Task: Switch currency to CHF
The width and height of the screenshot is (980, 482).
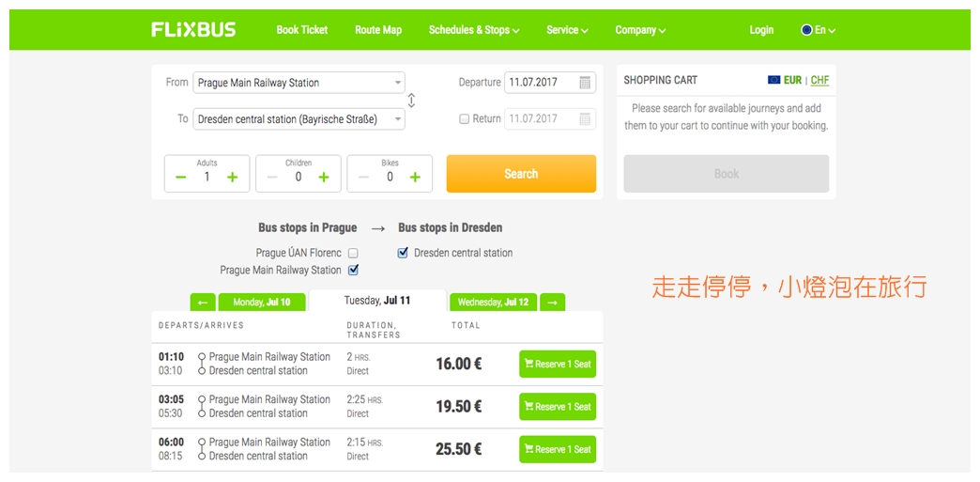Action: tap(820, 80)
